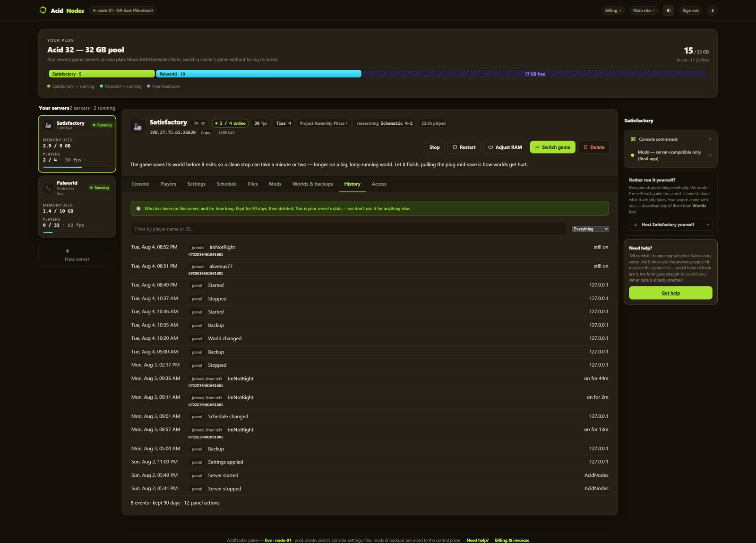Open the Files tab
756x543 pixels.
coord(253,184)
